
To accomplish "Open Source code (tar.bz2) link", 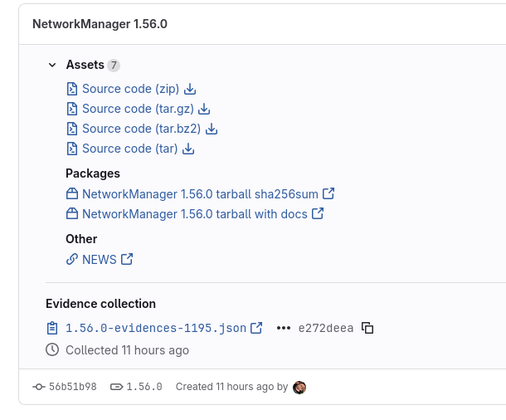I will point(141,129).
